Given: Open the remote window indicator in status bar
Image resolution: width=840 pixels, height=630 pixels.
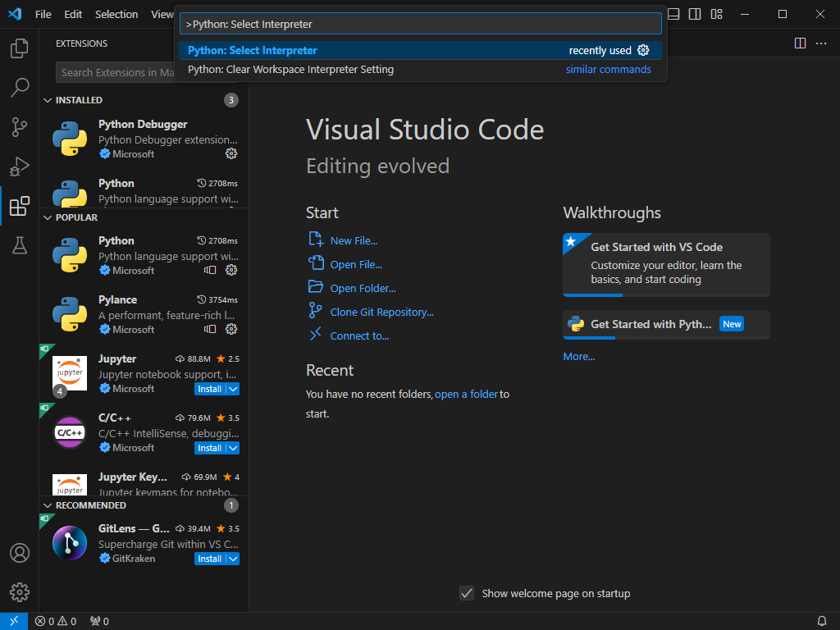Looking at the screenshot, I should pos(14,621).
